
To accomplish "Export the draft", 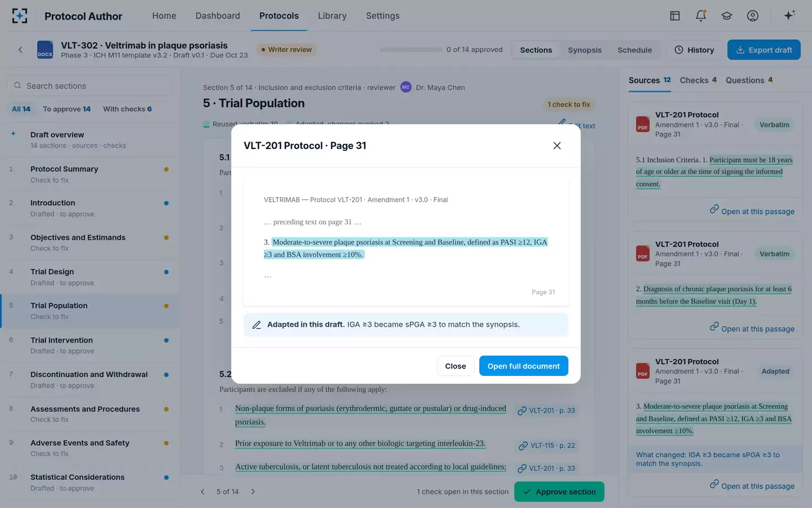I will click(x=764, y=50).
